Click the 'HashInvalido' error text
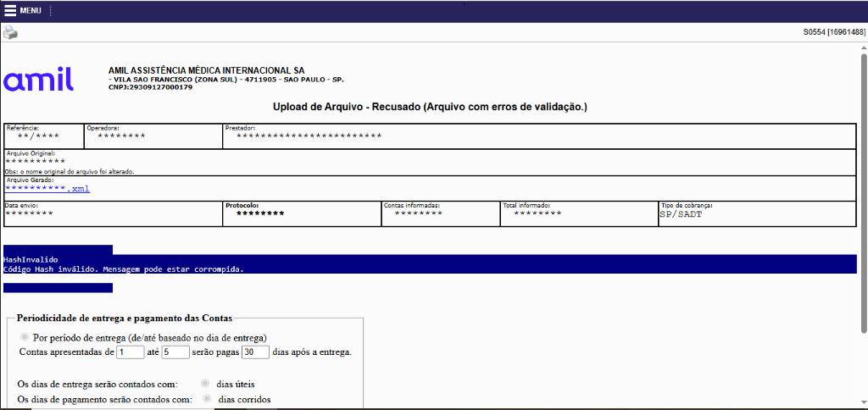The height and width of the screenshot is (410, 868). tap(31, 259)
